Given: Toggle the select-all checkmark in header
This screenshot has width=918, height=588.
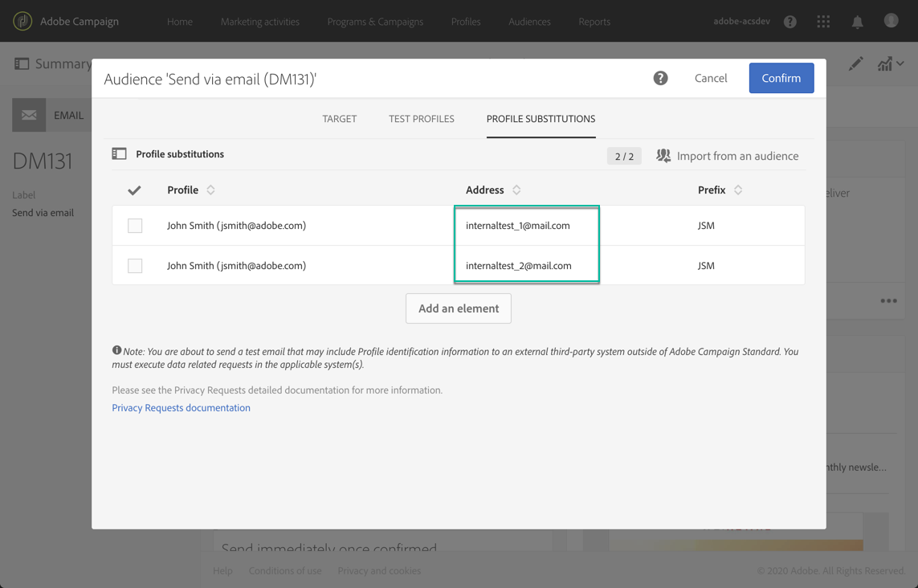Looking at the screenshot, I should tap(134, 190).
